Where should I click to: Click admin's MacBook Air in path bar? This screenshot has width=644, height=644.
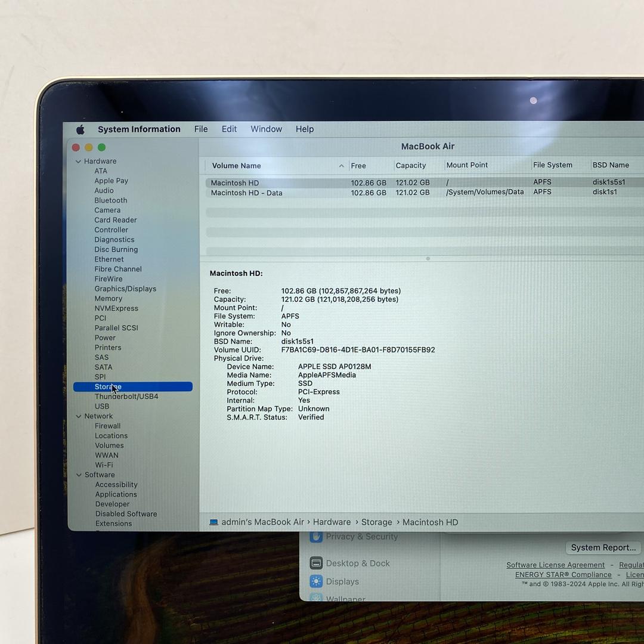263,522
